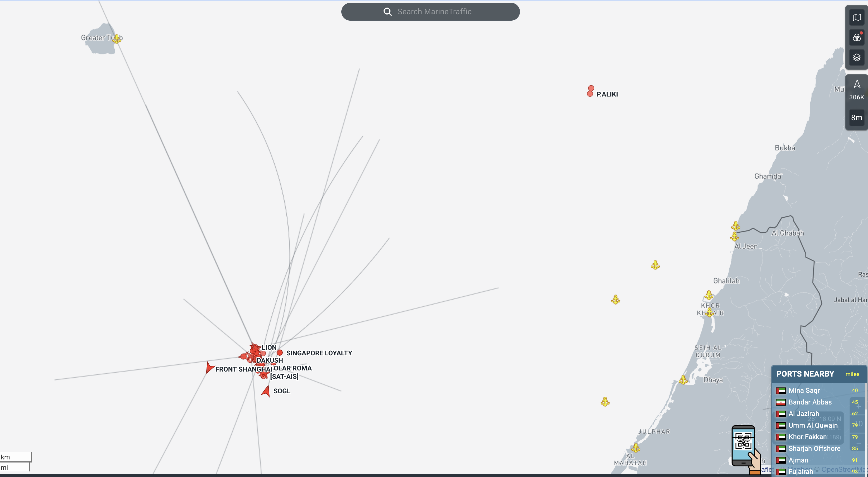The height and width of the screenshot is (477, 868).
Task: Click the 8m refresh time button
Action: click(857, 117)
